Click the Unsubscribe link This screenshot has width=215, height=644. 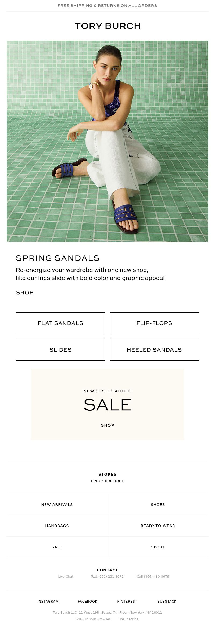[x=128, y=619]
